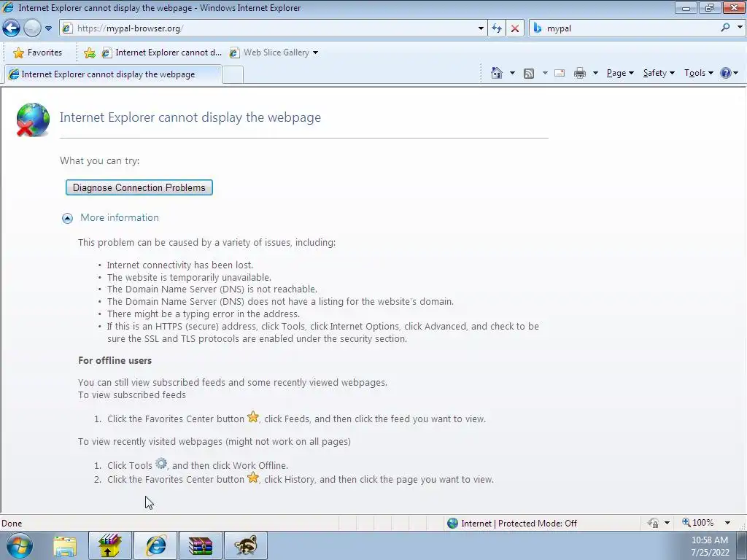The image size is (747, 560).
Task: Open a new tab with the blank tab button
Action: click(x=233, y=75)
